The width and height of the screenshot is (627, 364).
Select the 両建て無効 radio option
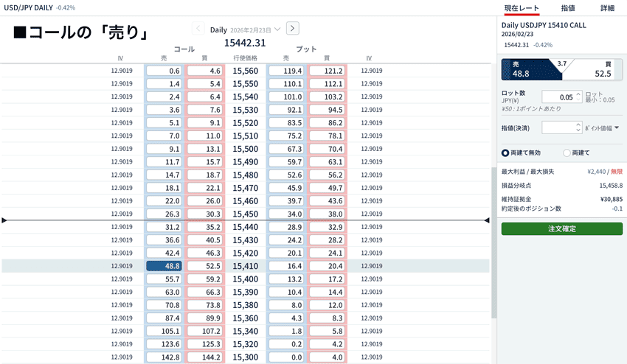point(505,153)
